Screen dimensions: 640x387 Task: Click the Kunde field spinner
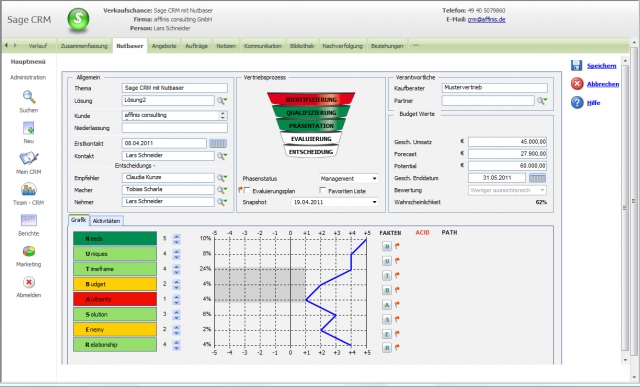click(x=223, y=116)
